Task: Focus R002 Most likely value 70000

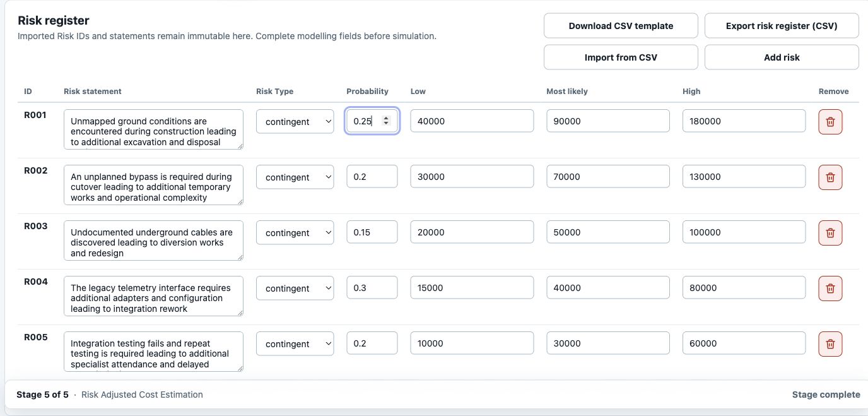Action: [x=608, y=177]
